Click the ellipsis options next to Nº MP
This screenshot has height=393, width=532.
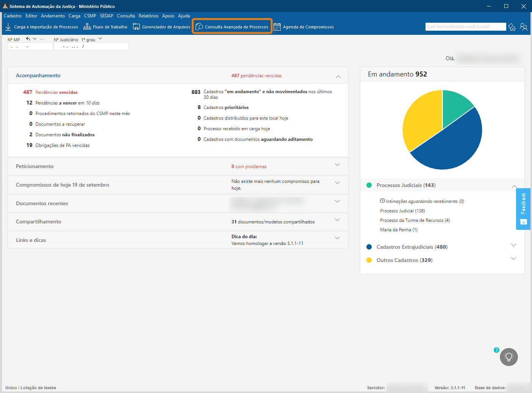pyautogui.click(x=42, y=39)
